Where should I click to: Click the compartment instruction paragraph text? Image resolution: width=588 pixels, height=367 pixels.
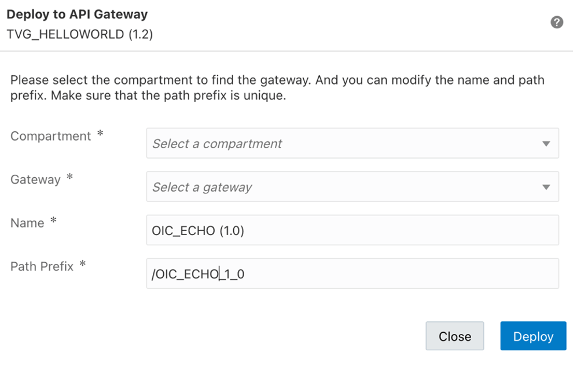(x=277, y=87)
